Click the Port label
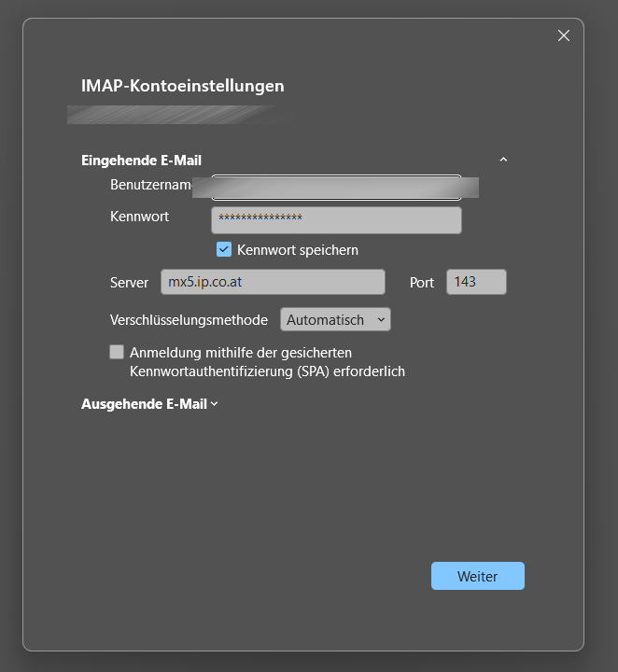Screen dimensions: 618x672 422,283
